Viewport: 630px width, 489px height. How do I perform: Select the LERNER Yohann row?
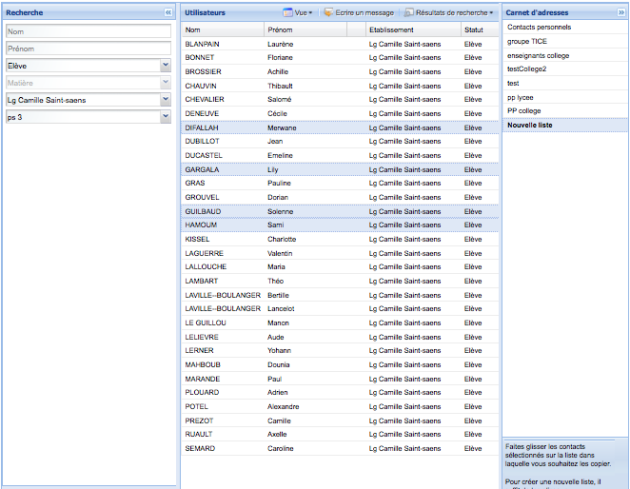click(x=340, y=350)
